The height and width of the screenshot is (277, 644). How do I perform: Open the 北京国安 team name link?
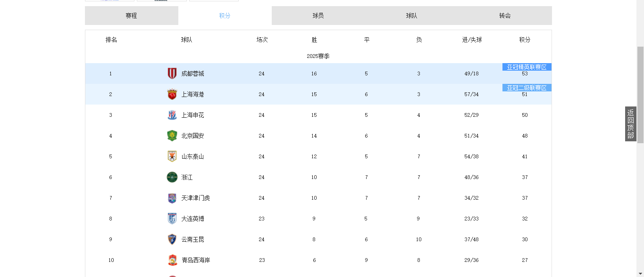[192, 136]
